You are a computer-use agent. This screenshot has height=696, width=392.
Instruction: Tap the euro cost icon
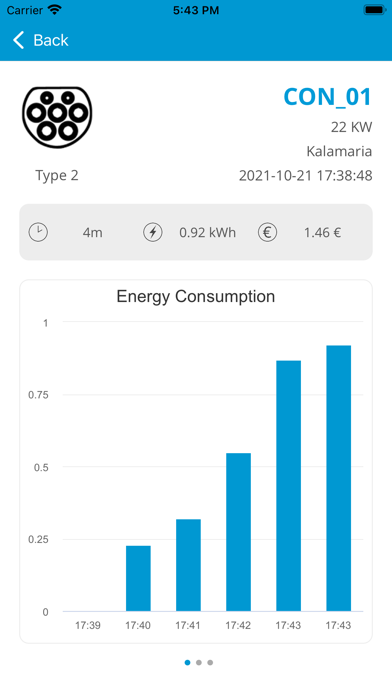click(x=267, y=232)
